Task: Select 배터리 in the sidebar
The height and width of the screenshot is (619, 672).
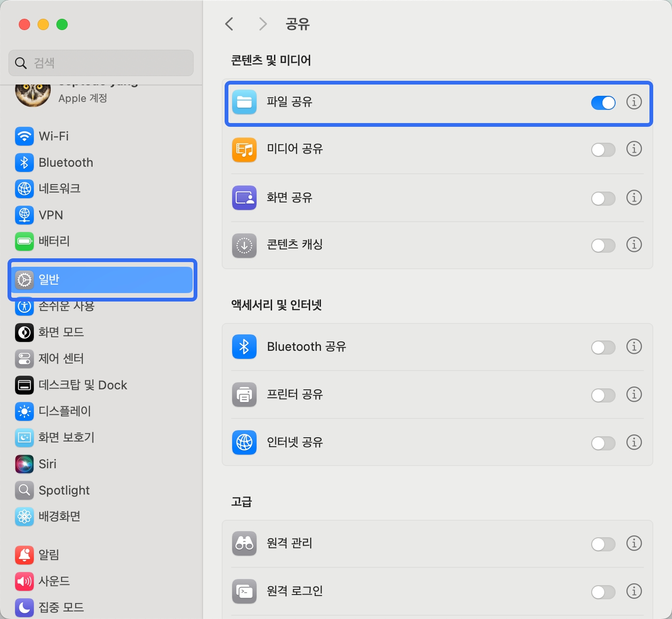Action: pyautogui.click(x=102, y=241)
